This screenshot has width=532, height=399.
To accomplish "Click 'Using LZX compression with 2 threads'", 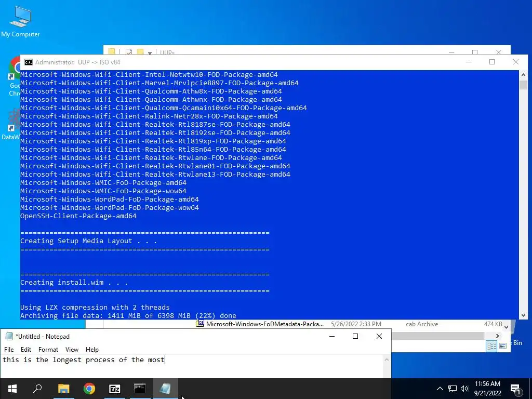I will pyautogui.click(x=95, y=308).
